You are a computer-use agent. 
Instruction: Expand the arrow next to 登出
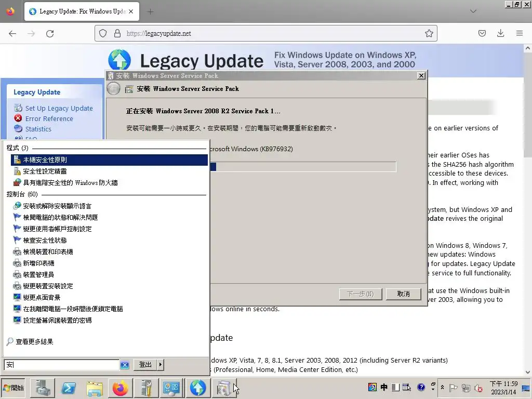point(160,365)
